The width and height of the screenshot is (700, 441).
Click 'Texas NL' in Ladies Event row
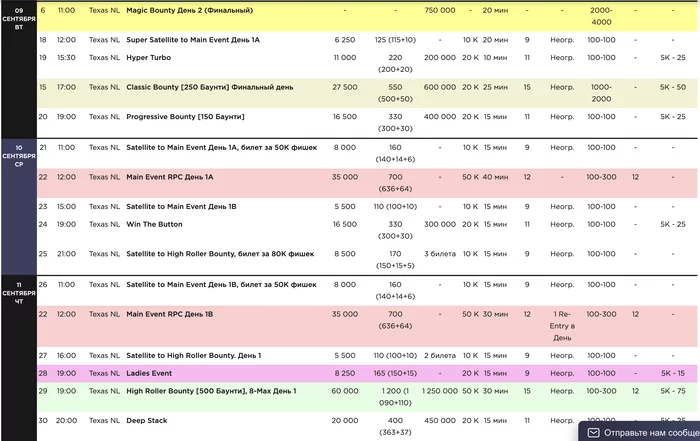104,373
